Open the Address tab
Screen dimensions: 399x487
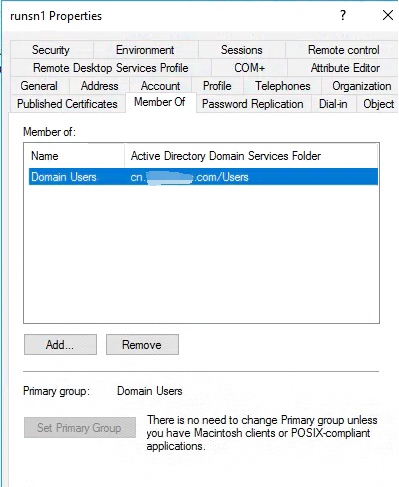click(x=99, y=86)
